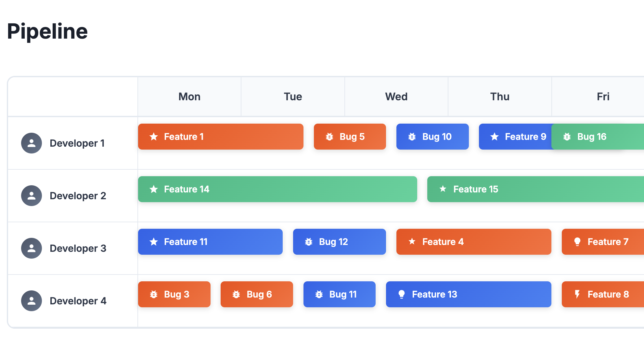This screenshot has width=644, height=342.
Task: Click the bug icon on Bug 5
Action: pyautogui.click(x=329, y=137)
